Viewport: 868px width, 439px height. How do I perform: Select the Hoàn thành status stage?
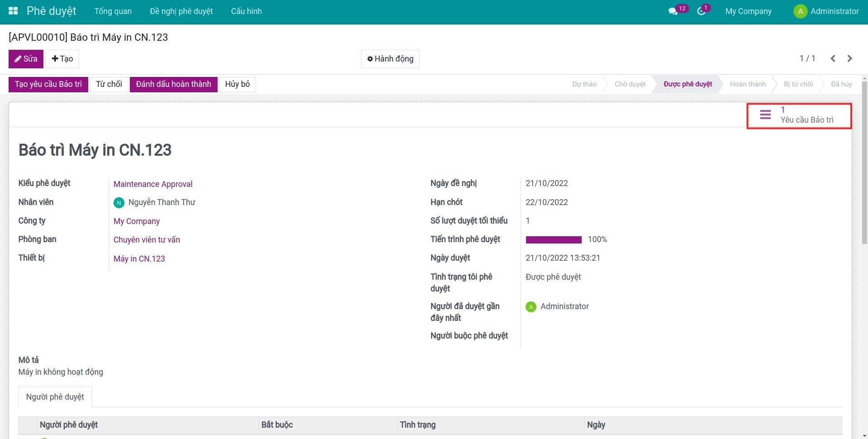[747, 84]
